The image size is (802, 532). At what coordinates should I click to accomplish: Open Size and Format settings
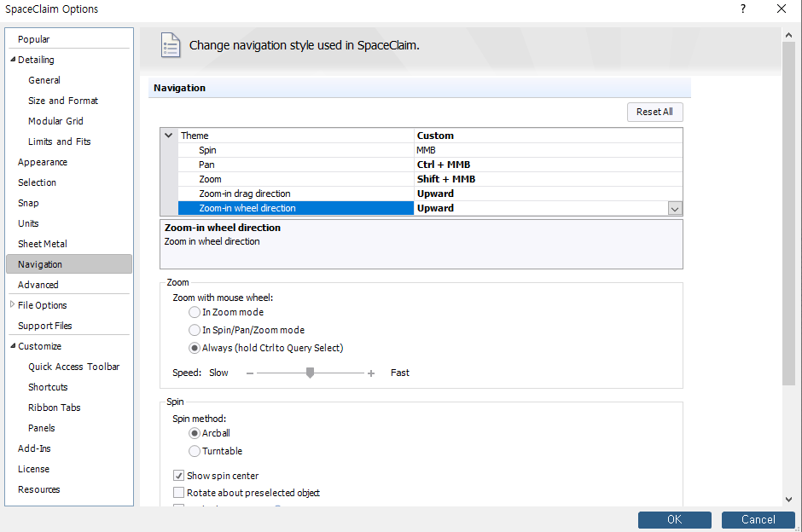(x=63, y=101)
